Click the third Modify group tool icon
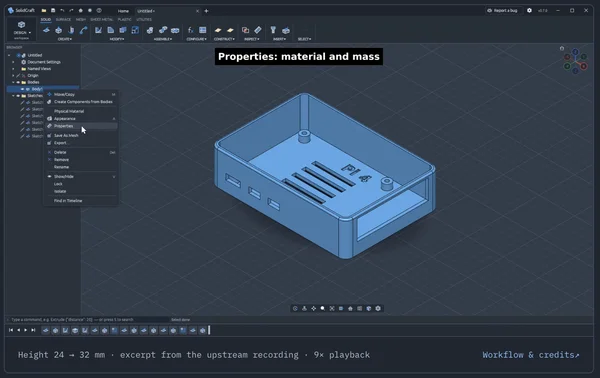 123,30
